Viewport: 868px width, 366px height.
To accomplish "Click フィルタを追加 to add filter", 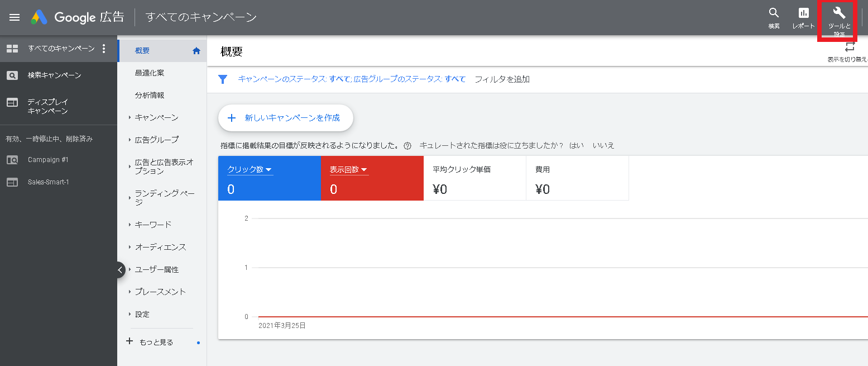I will click(502, 79).
